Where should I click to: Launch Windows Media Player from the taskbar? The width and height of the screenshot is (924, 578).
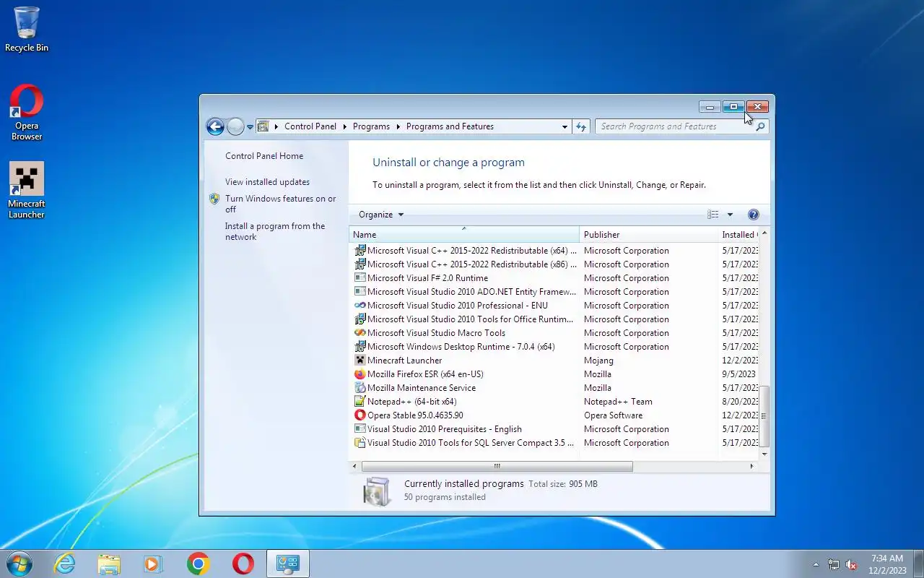click(x=153, y=564)
